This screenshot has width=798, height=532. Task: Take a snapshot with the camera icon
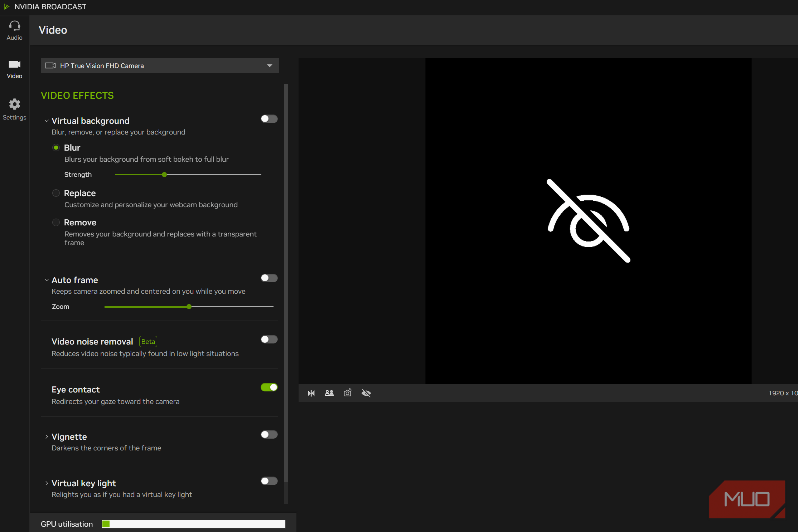(348, 393)
